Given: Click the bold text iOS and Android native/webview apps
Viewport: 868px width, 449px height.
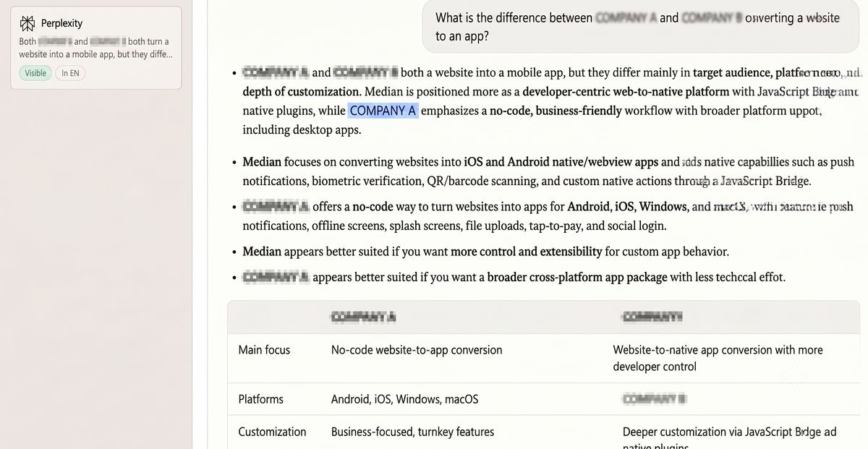Looking at the screenshot, I should tap(561, 162).
